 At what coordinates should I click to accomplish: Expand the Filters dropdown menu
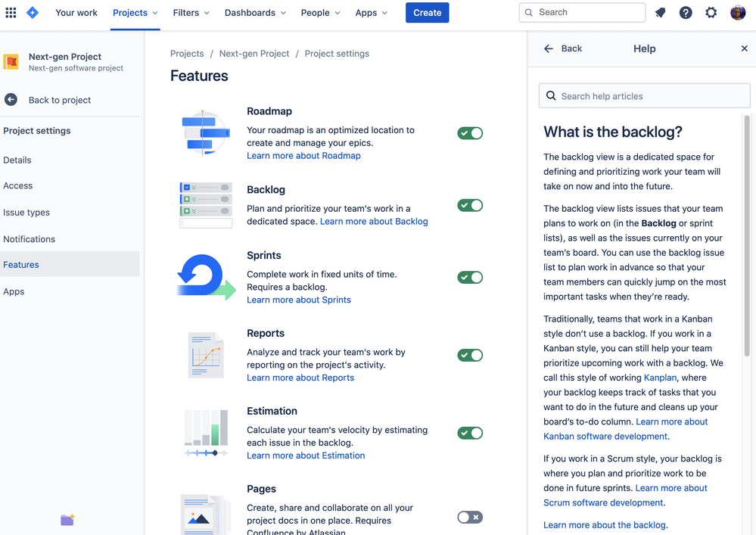point(191,13)
